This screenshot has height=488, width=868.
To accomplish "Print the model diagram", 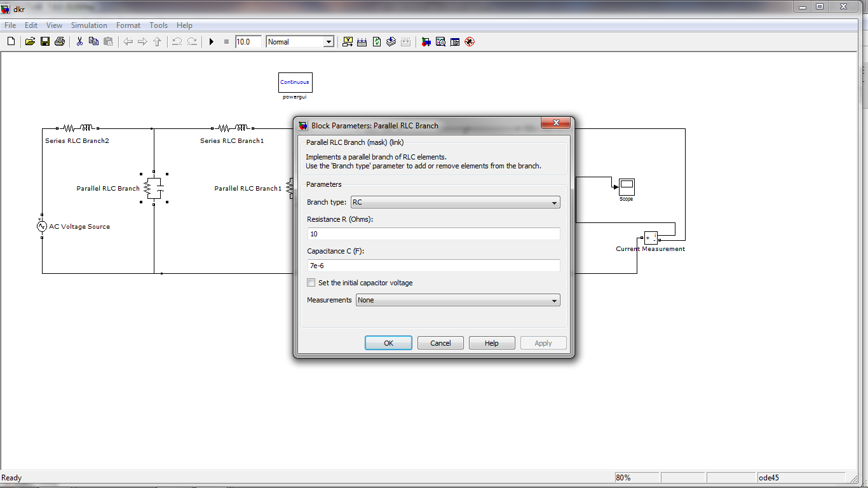I will [x=59, y=41].
